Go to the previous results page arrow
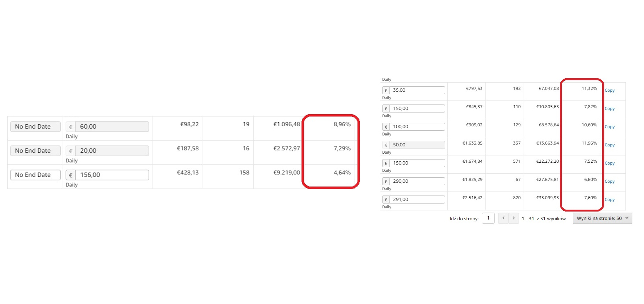This screenshot has width=644, height=304. pyautogui.click(x=503, y=218)
